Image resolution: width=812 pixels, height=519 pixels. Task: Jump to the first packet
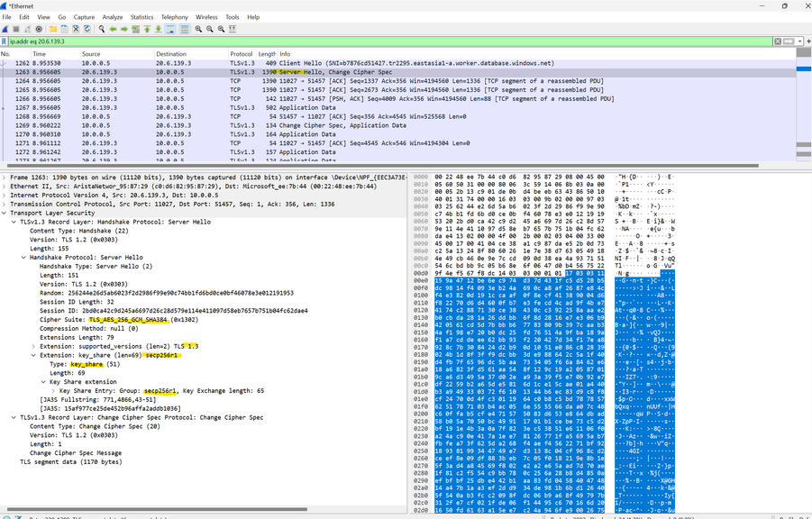click(x=147, y=29)
